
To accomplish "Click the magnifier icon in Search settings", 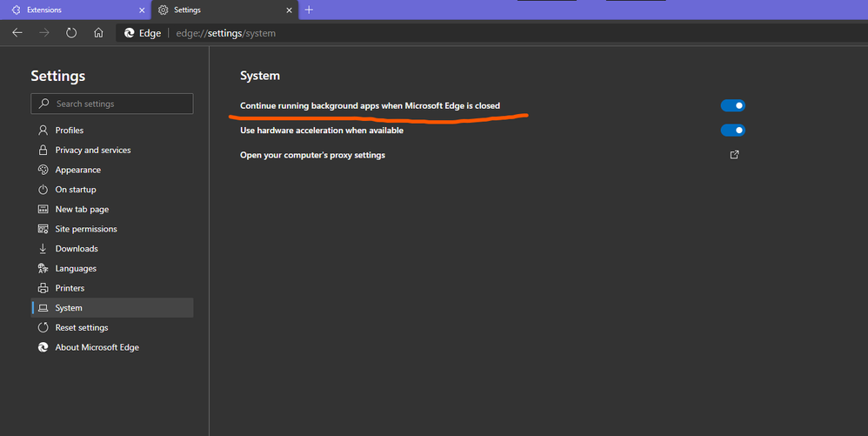I will [x=43, y=104].
